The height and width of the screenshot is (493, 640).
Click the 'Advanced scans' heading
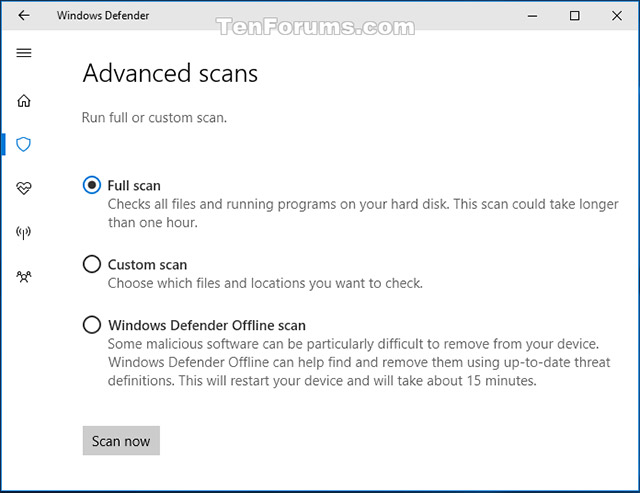click(170, 73)
